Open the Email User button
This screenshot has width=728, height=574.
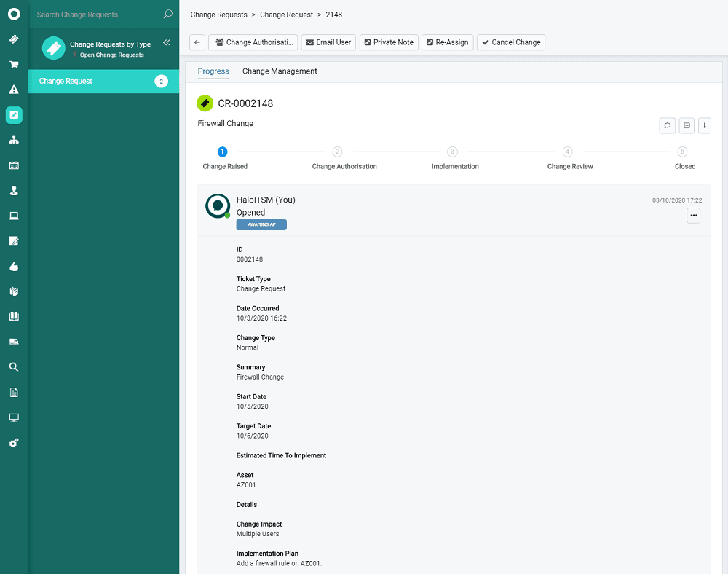click(x=328, y=42)
